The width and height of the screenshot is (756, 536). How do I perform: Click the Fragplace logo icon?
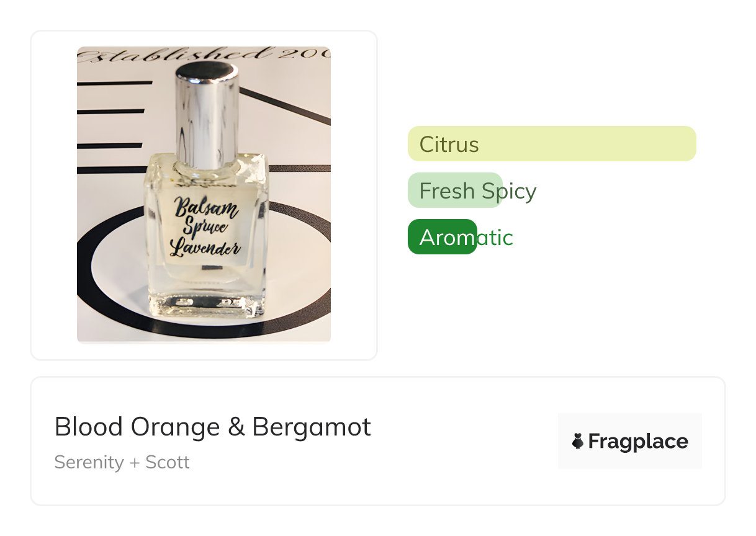577,441
